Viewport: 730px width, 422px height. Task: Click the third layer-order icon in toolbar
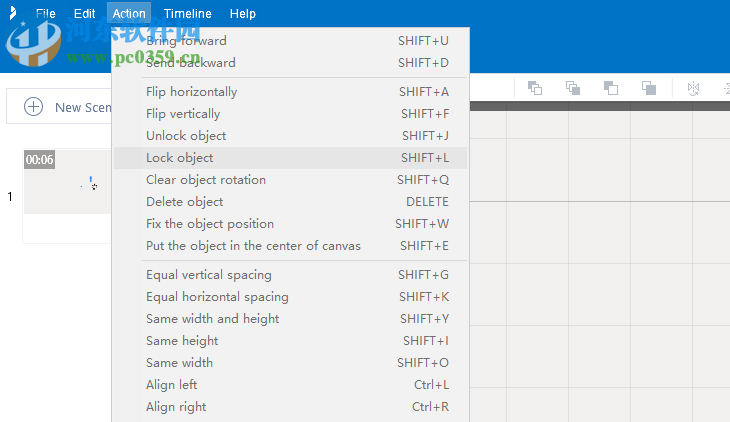[610, 88]
